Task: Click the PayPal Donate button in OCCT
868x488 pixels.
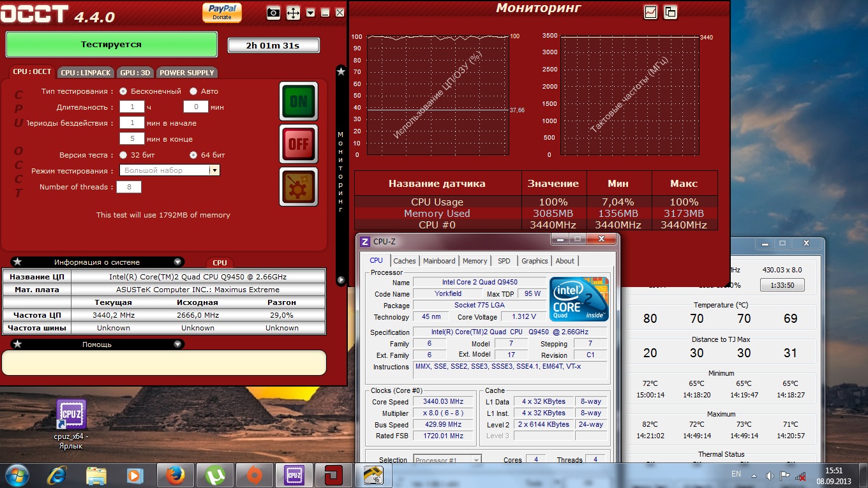Action: [x=222, y=12]
